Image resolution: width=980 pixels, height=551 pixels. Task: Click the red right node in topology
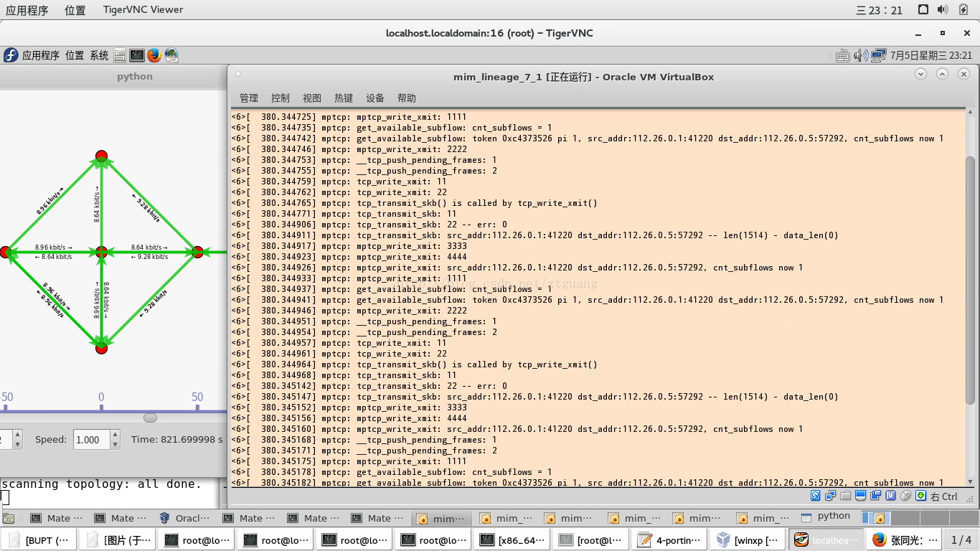pos(197,252)
